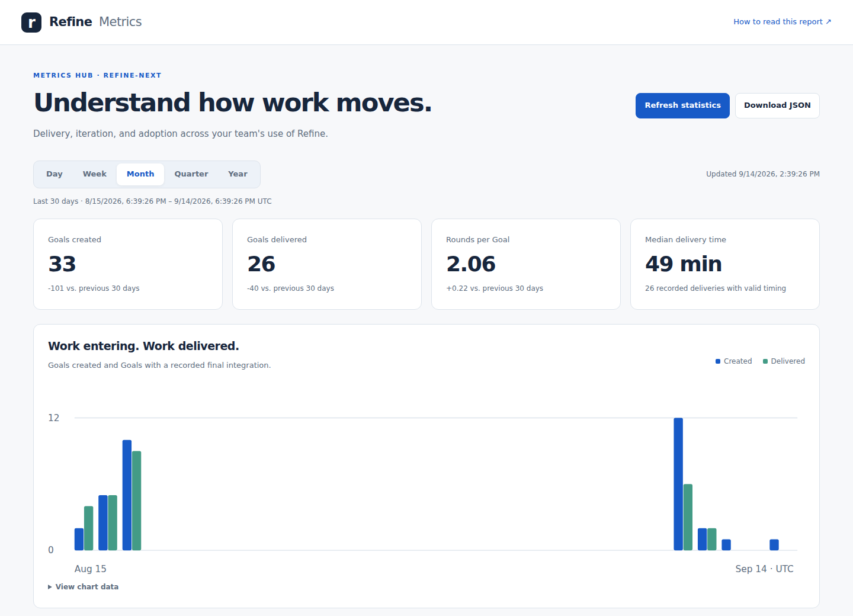853x616 pixels.
Task: Click the last blue bar near Sep 14
Action: tap(774, 545)
